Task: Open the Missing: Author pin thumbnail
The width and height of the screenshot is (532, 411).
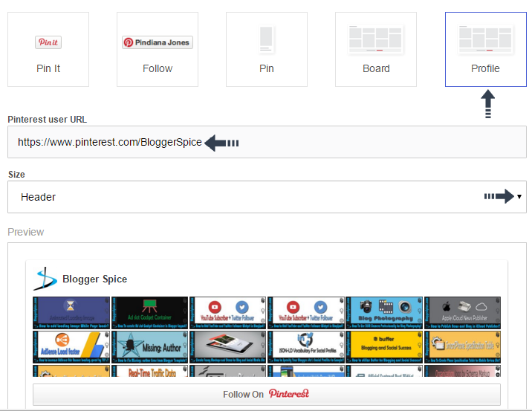Action: pyautogui.click(x=149, y=347)
